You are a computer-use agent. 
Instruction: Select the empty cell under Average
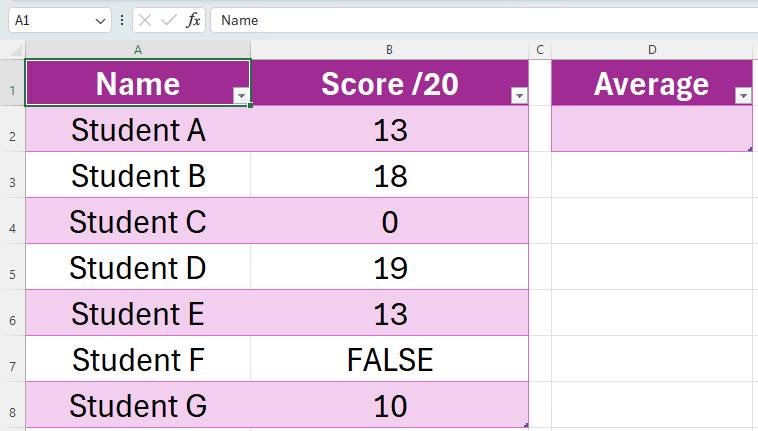point(652,129)
